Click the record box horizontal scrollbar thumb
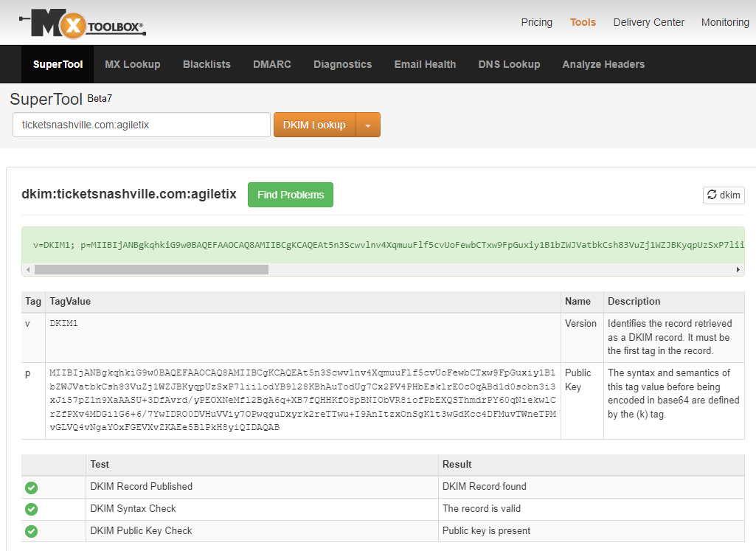 pos(151,269)
